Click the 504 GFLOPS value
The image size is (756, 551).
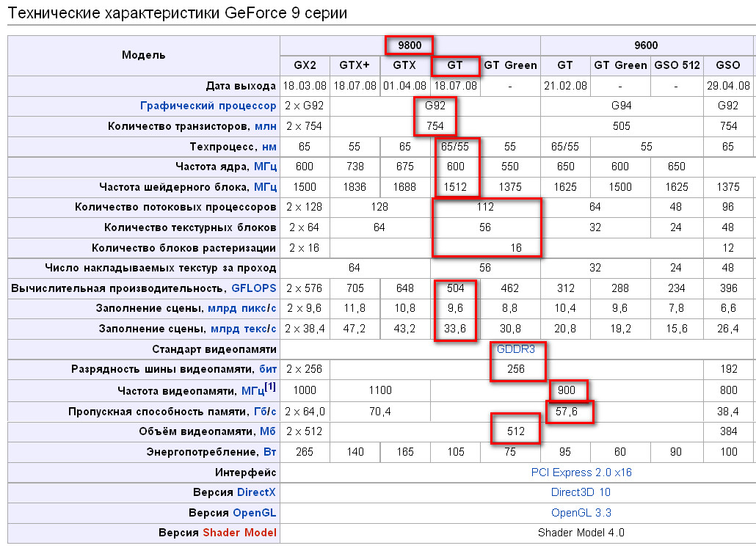click(x=456, y=288)
